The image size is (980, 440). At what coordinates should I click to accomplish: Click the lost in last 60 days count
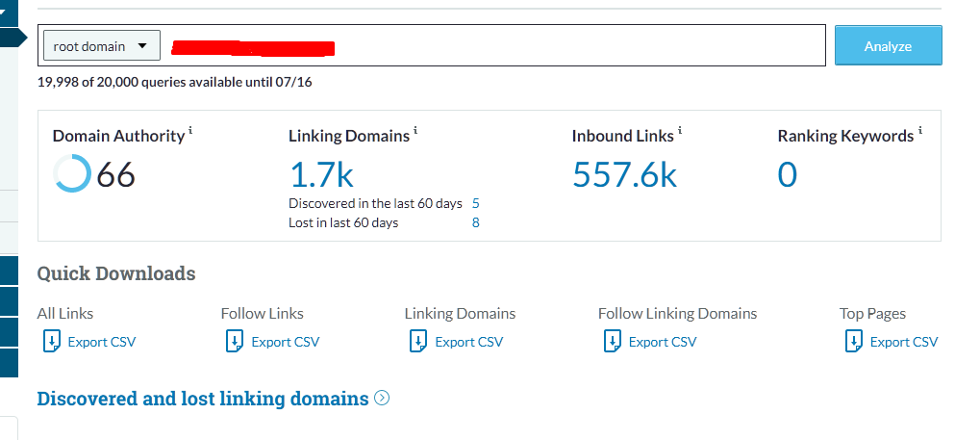pos(476,222)
